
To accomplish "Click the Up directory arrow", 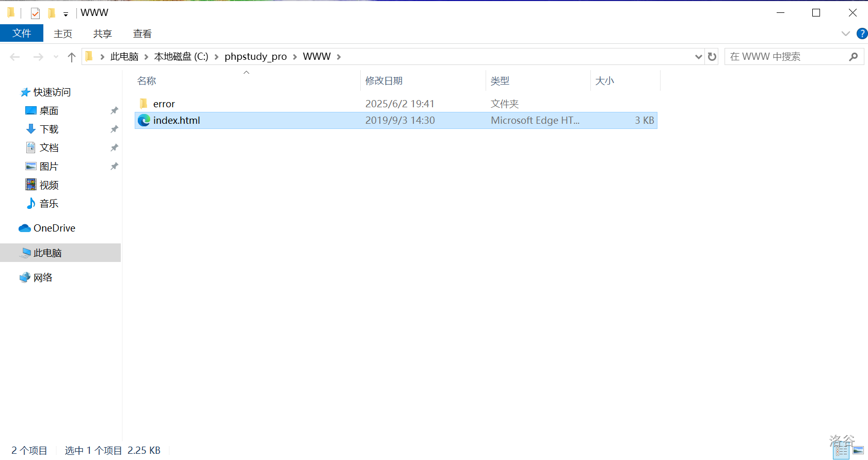I will (x=72, y=57).
